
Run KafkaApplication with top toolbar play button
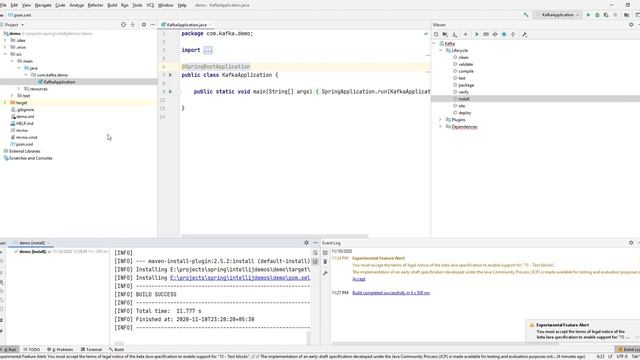point(588,15)
